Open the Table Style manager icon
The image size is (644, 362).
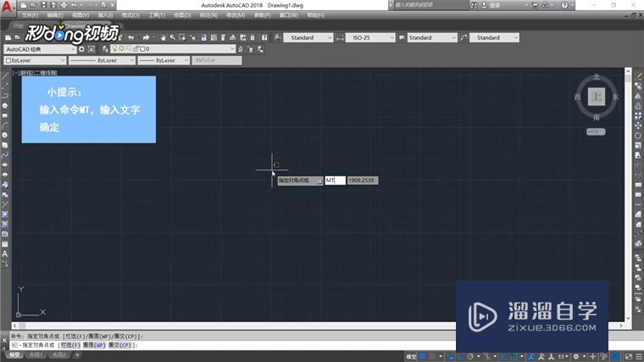(x=402, y=38)
